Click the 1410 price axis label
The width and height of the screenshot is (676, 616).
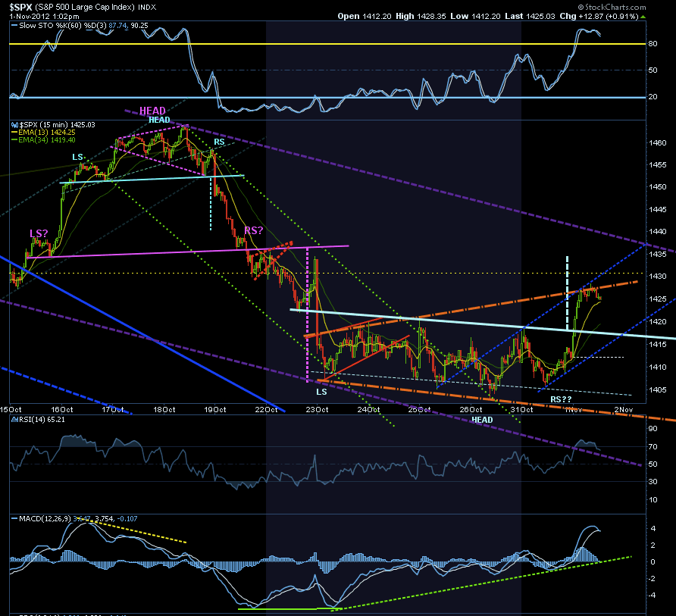point(658,367)
